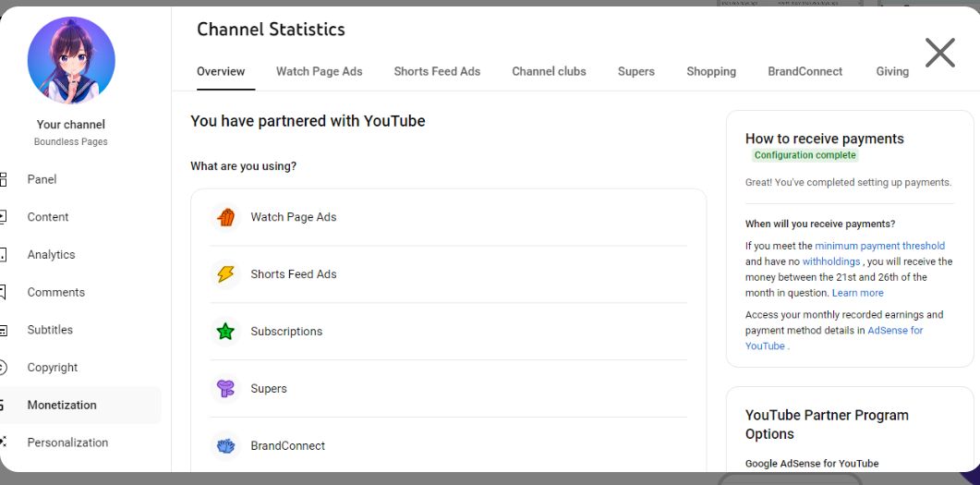Click the Panel dashboard icon in sidebar
This screenshot has height=485, width=980.
click(x=3, y=179)
